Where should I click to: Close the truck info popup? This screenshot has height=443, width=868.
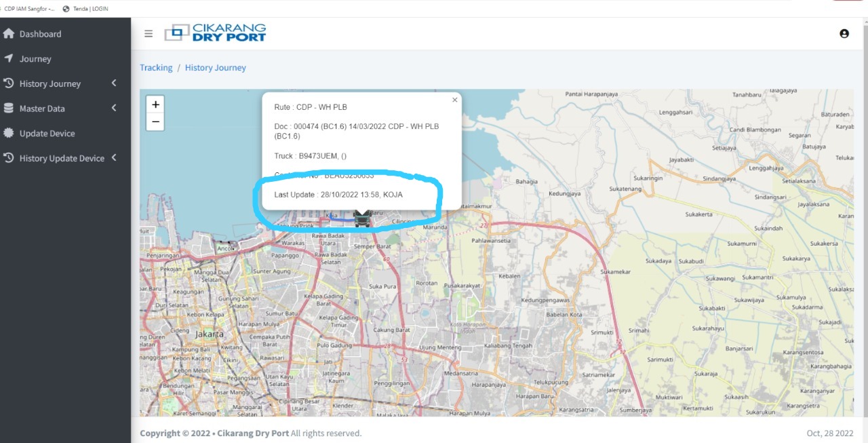(454, 100)
